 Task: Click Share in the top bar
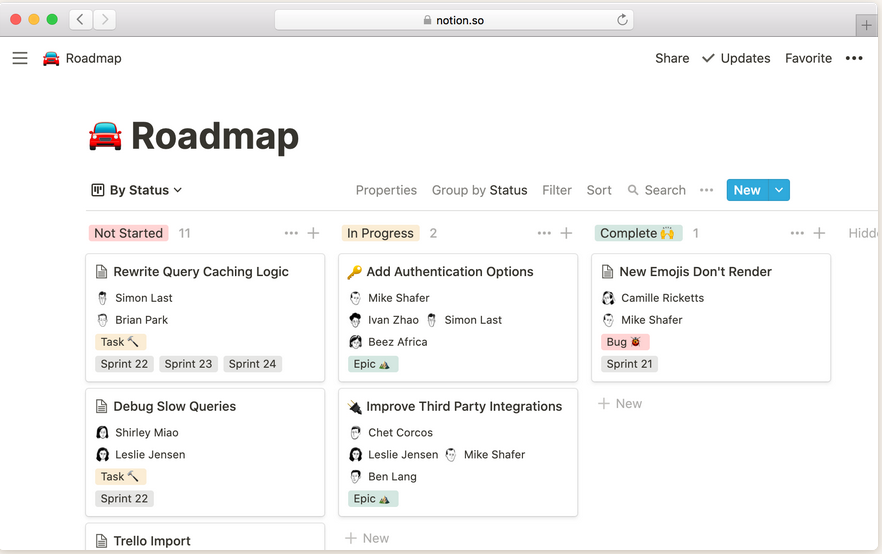[x=672, y=58]
